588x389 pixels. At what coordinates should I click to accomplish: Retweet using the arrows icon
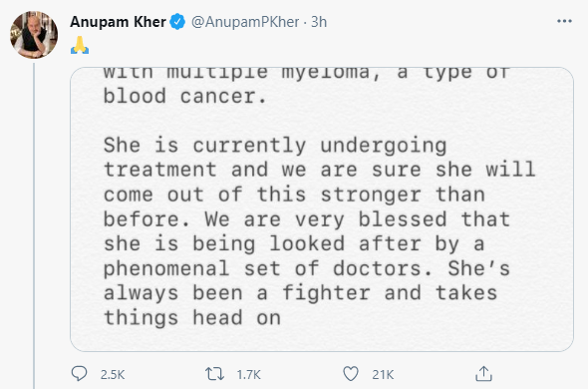(214, 374)
